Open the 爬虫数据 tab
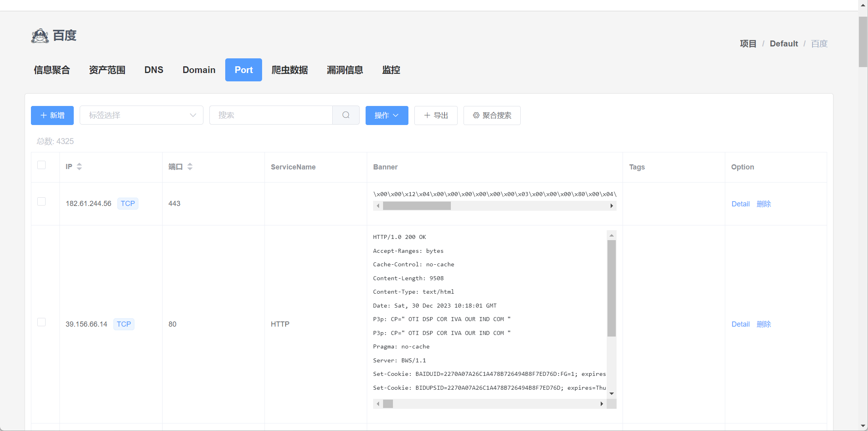Image resolution: width=868 pixels, height=431 pixels. [x=290, y=70]
